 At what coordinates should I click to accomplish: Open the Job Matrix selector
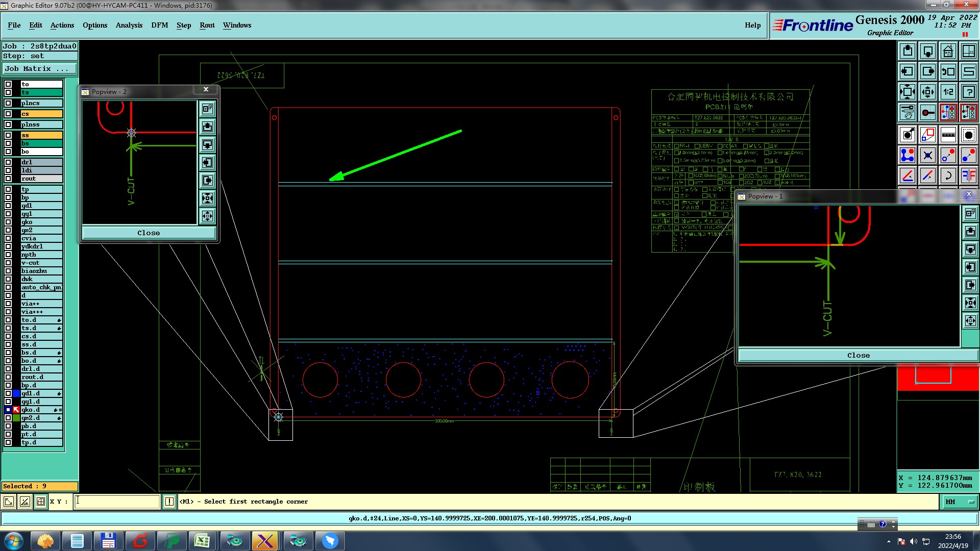coord(40,69)
